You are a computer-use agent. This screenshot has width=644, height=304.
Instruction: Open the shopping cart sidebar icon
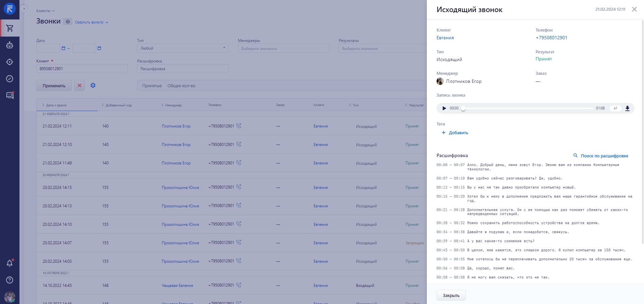pyautogui.click(x=10, y=28)
